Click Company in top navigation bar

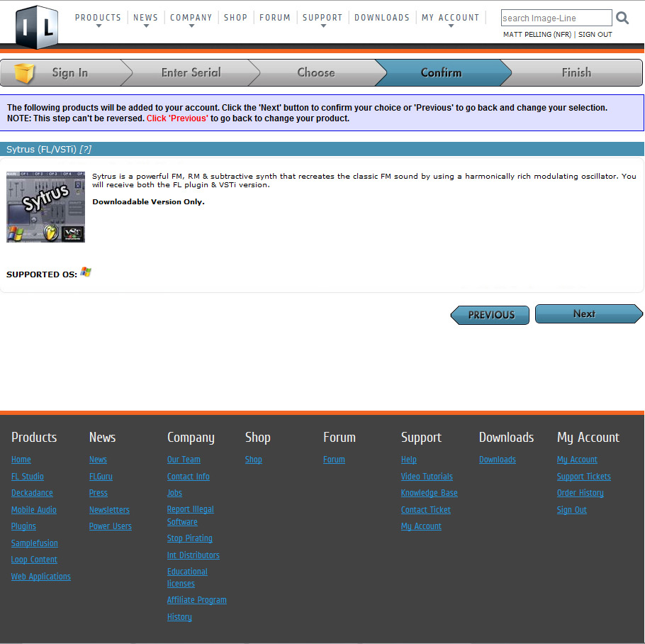click(x=191, y=18)
